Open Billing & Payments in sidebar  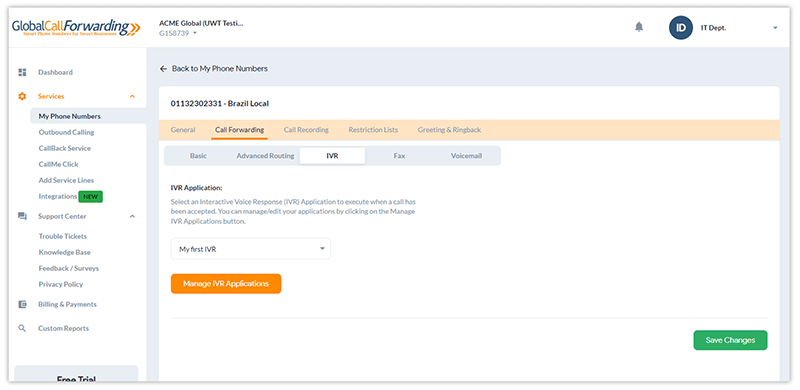pyautogui.click(x=67, y=304)
